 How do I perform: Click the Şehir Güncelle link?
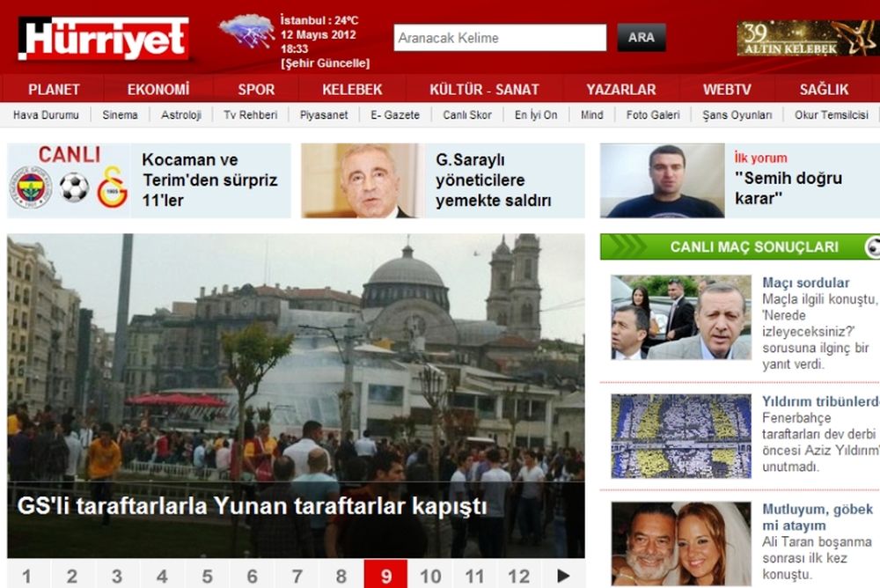pos(325,63)
